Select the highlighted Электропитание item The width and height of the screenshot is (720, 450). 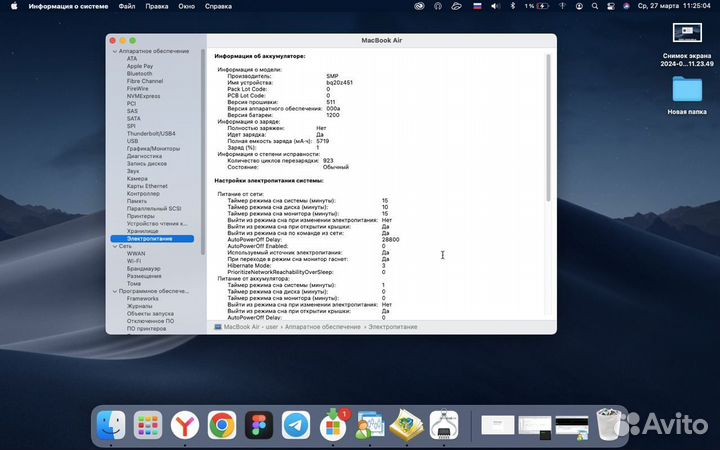pyautogui.click(x=152, y=239)
